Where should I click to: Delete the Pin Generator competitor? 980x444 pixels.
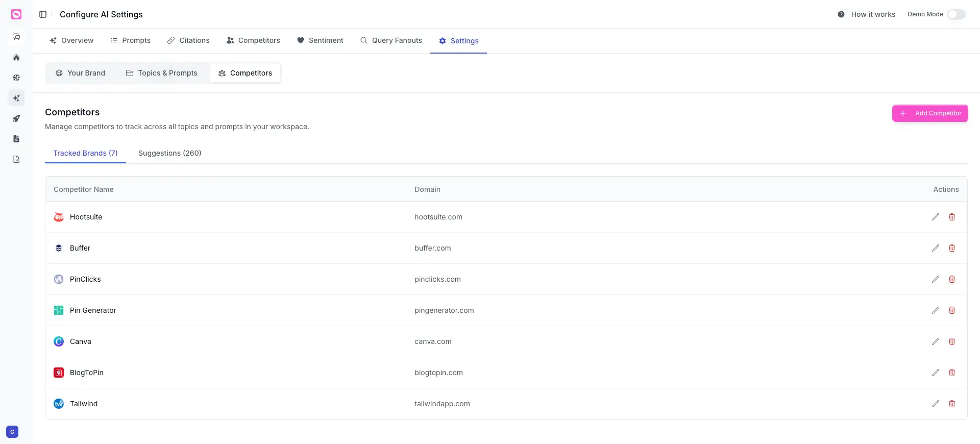(952, 310)
